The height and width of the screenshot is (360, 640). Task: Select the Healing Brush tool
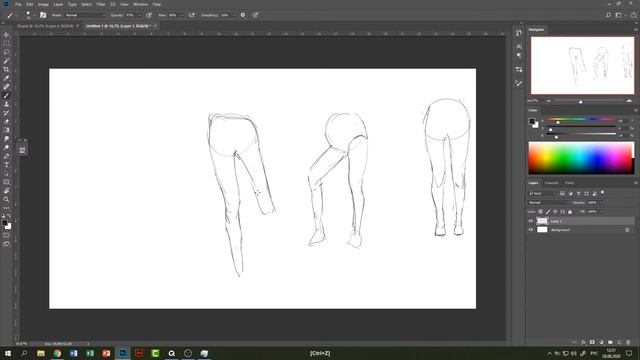pyautogui.click(x=6, y=87)
